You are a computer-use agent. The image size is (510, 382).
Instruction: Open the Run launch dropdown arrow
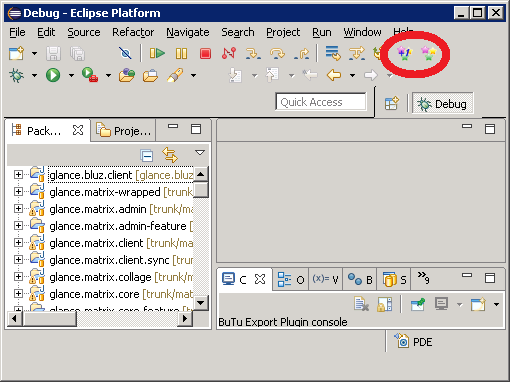click(71, 76)
